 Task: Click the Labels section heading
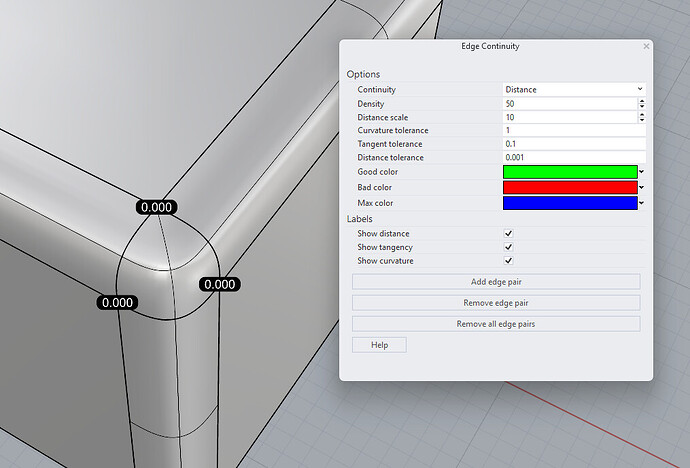360,219
